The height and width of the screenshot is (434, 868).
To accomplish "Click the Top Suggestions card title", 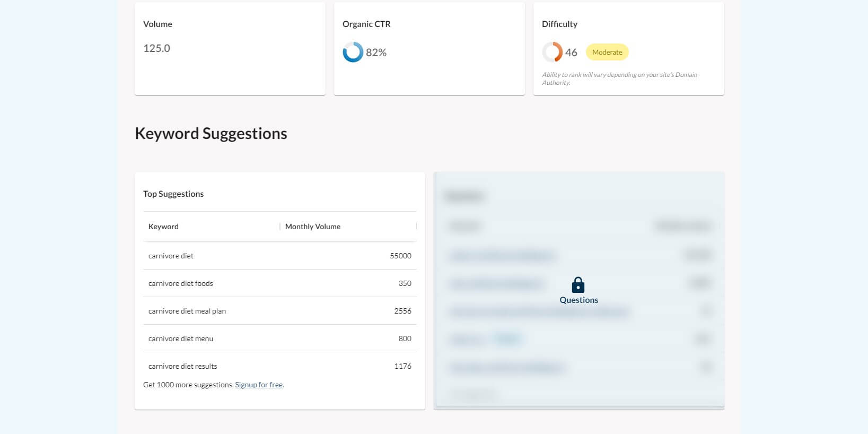I will click(173, 194).
